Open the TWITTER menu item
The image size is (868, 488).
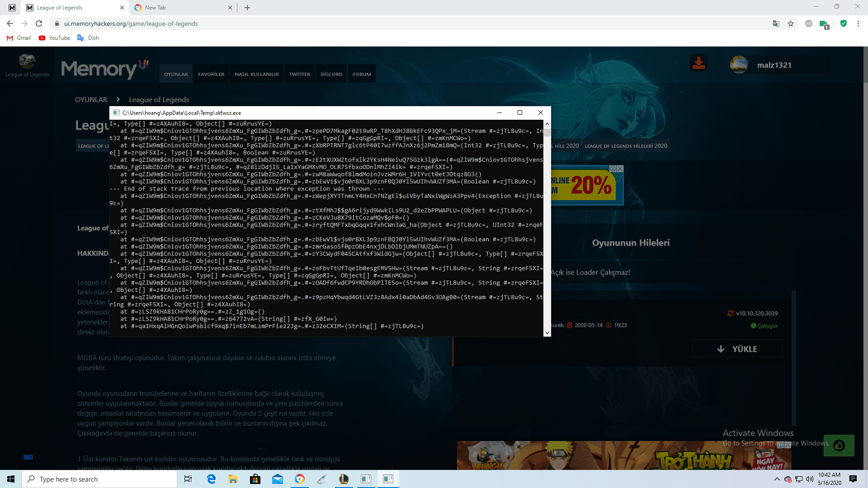tap(300, 74)
